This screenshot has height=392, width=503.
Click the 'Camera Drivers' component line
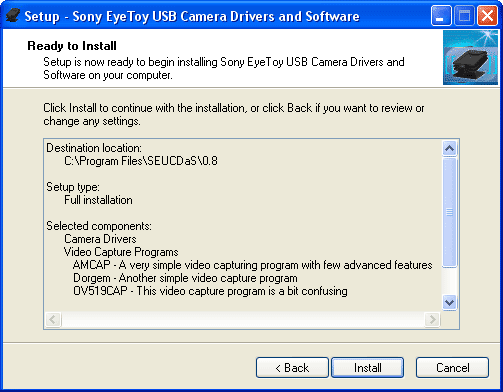(x=100, y=239)
